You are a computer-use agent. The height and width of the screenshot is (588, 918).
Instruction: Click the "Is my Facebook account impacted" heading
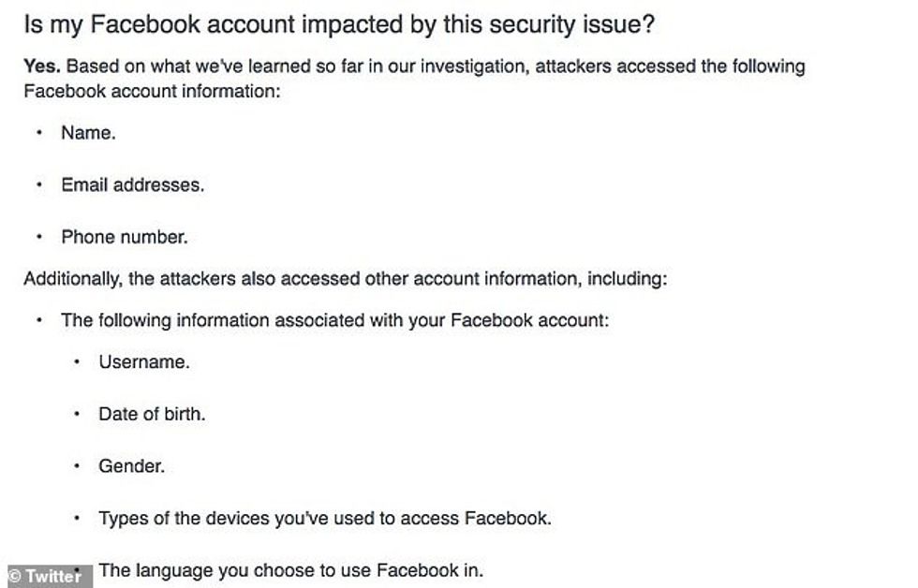[338, 25]
